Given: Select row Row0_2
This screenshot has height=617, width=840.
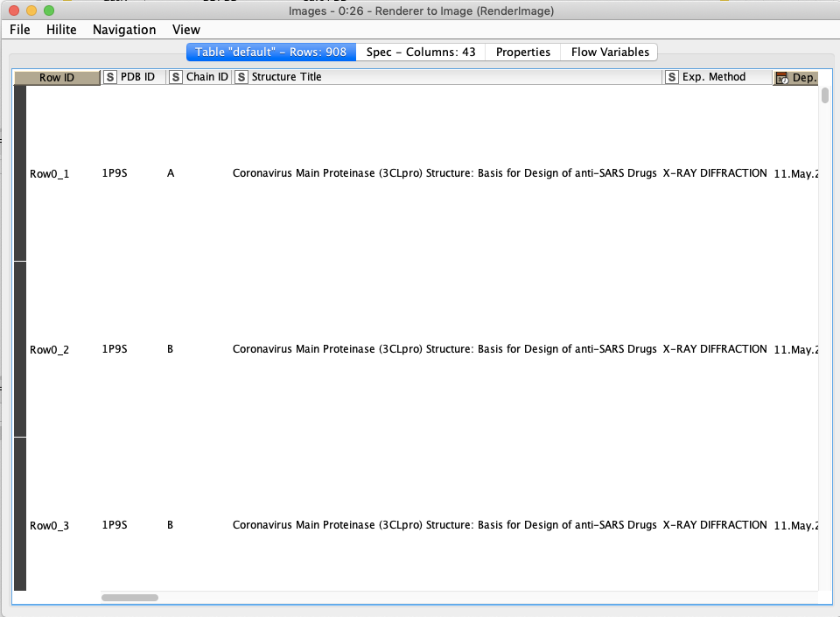Looking at the screenshot, I should click(x=49, y=349).
